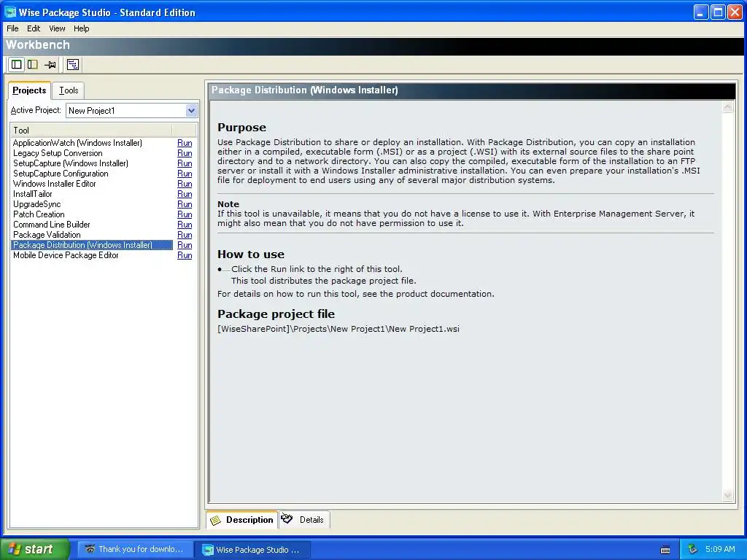Run SetupCapture (Windows Installer)
This screenshot has width=747, height=560.
pos(185,163)
